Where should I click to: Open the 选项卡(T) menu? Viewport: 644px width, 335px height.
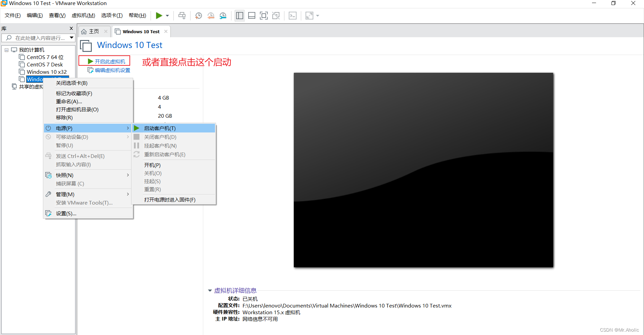click(x=112, y=15)
